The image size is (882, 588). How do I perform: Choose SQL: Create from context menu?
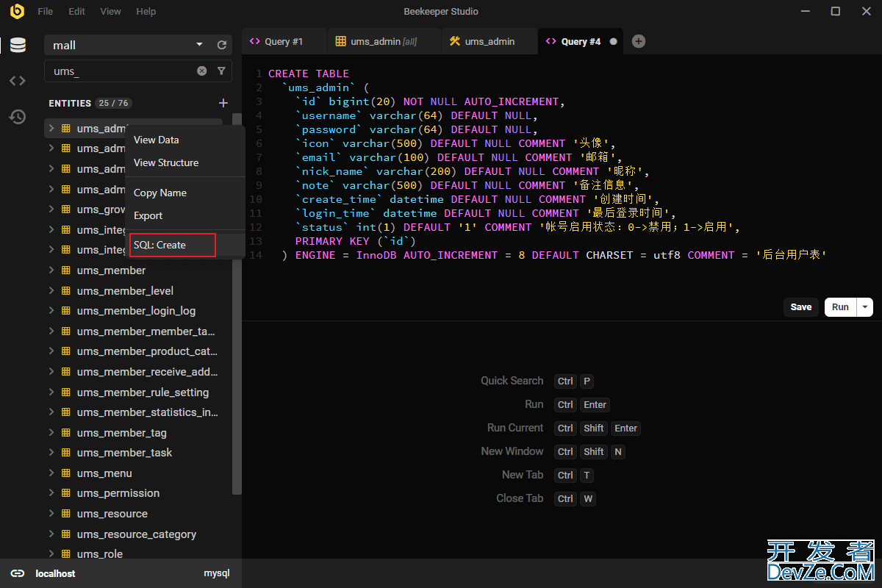point(185,245)
